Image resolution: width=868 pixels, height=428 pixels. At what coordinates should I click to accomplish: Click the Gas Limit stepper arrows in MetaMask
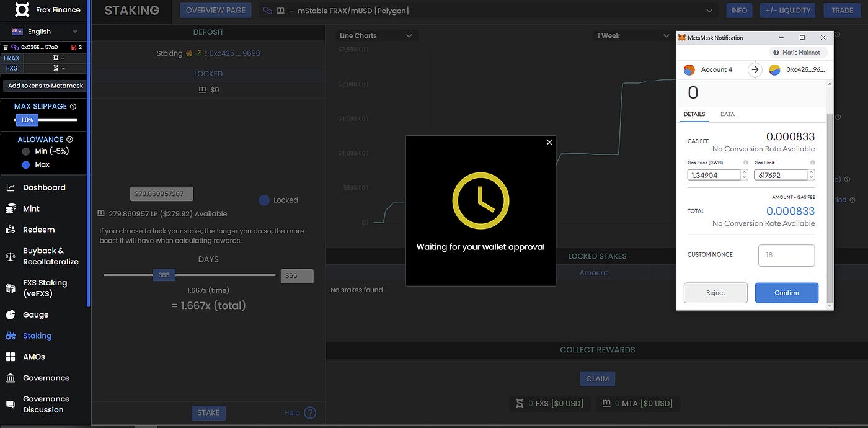(811, 175)
